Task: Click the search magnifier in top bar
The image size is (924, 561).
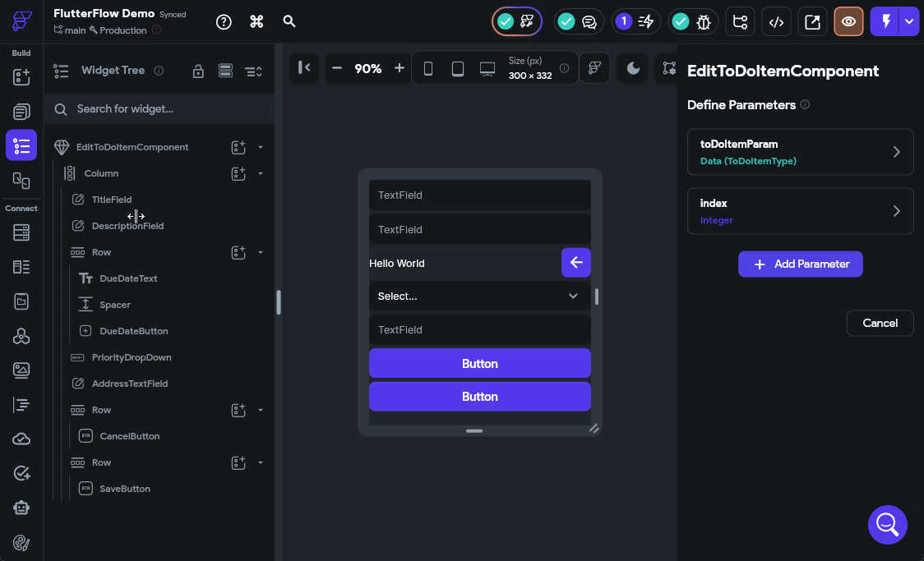Action: tap(289, 21)
